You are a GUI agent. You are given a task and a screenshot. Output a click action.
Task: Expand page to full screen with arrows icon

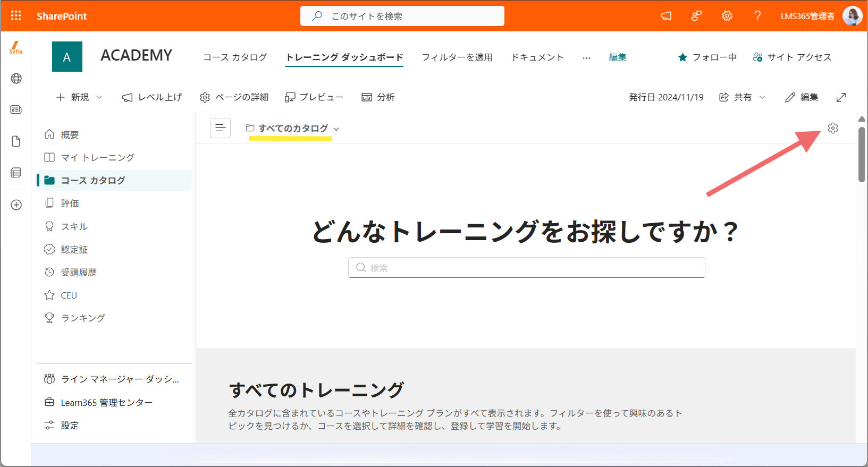pos(841,97)
